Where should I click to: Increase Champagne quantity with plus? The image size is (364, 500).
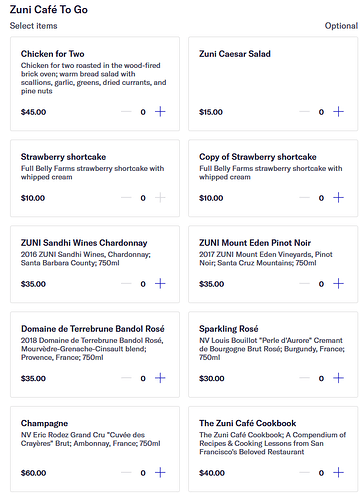pos(160,472)
